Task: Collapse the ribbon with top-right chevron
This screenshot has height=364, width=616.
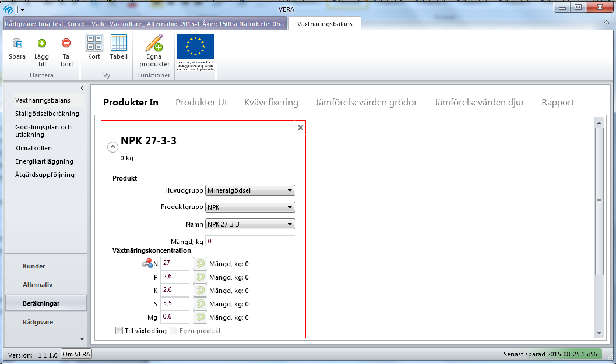Action: point(606,23)
